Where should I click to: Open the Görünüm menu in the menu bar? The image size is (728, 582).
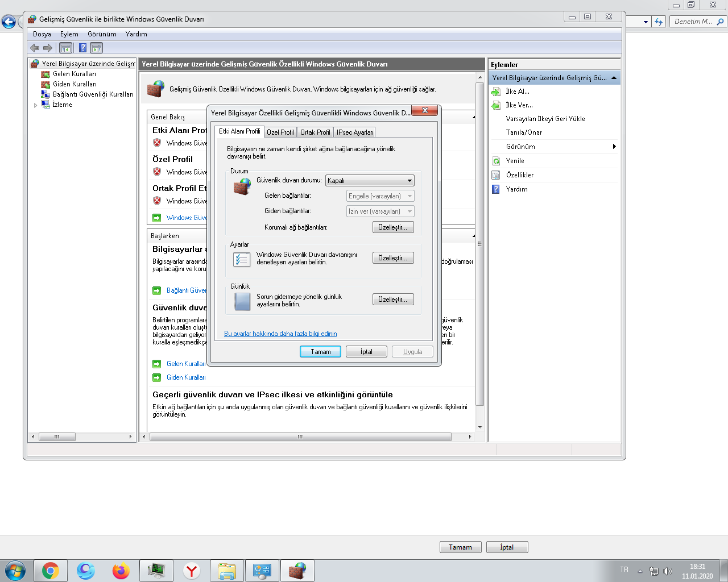(x=102, y=34)
